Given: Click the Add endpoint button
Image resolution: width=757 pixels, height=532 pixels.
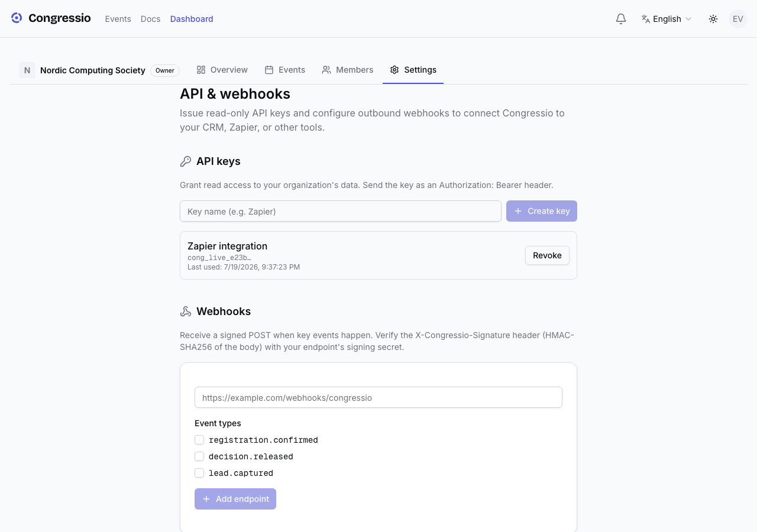Looking at the screenshot, I should point(235,499).
